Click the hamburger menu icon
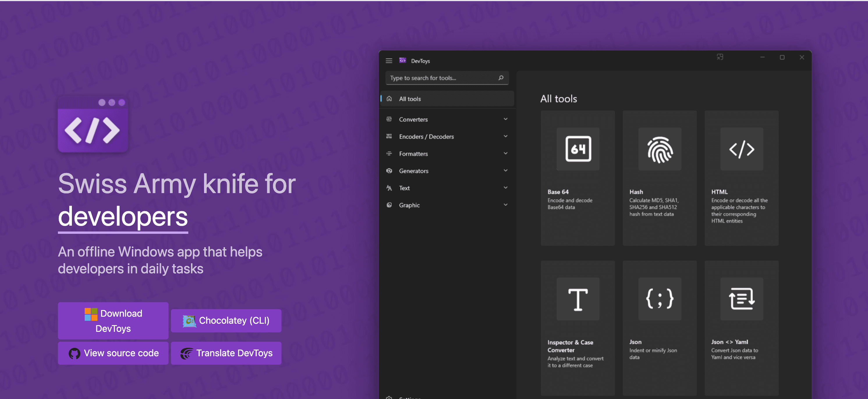 [389, 61]
